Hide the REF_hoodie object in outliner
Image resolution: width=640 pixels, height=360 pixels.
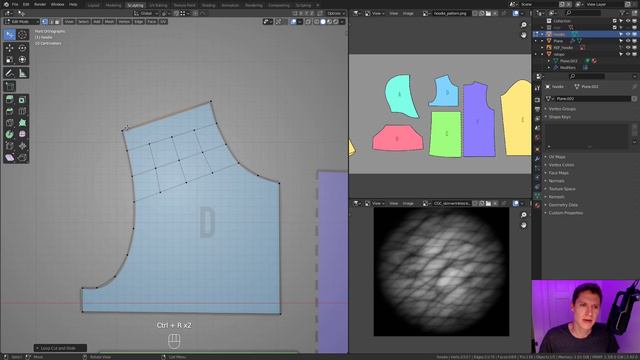pyautogui.click(x=628, y=47)
